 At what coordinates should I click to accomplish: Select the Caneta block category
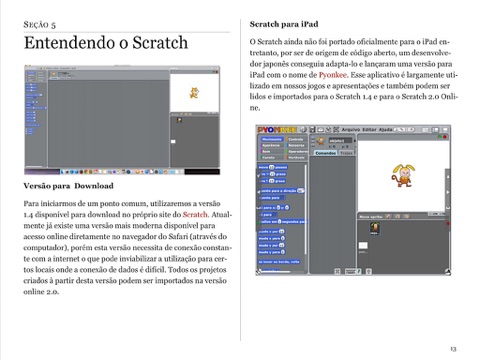click(272, 157)
